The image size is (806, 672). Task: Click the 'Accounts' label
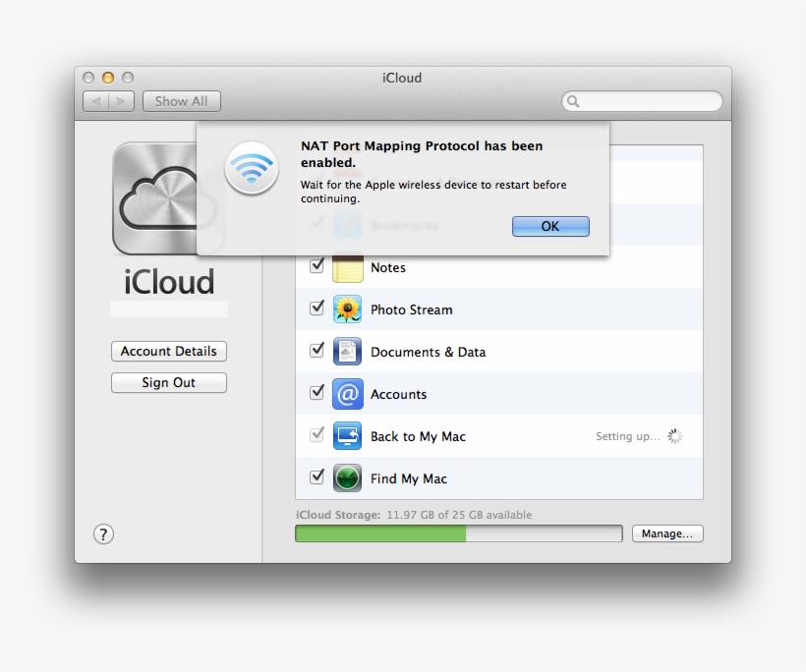[x=399, y=394]
